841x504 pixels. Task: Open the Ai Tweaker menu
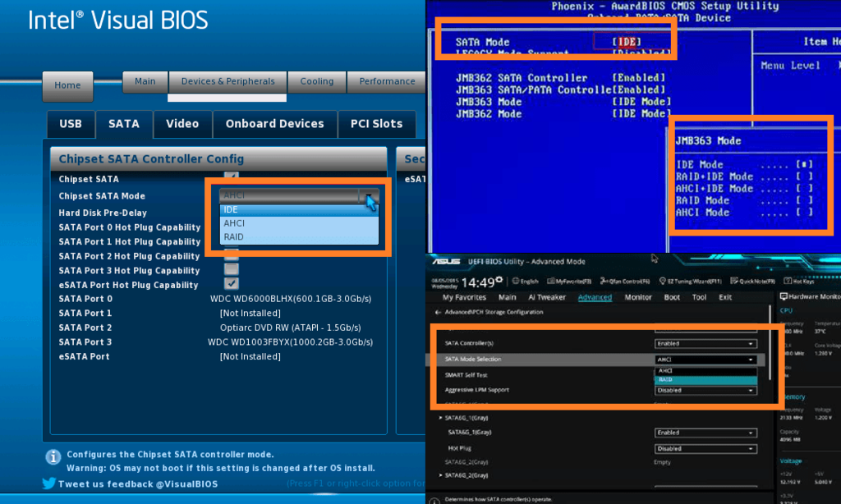click(x=547, y=297)
